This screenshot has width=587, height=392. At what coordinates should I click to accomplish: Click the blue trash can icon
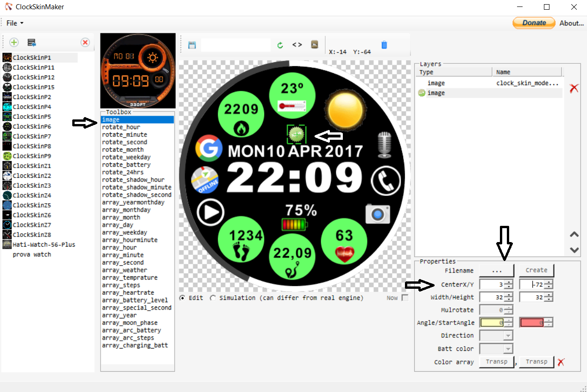384,45
